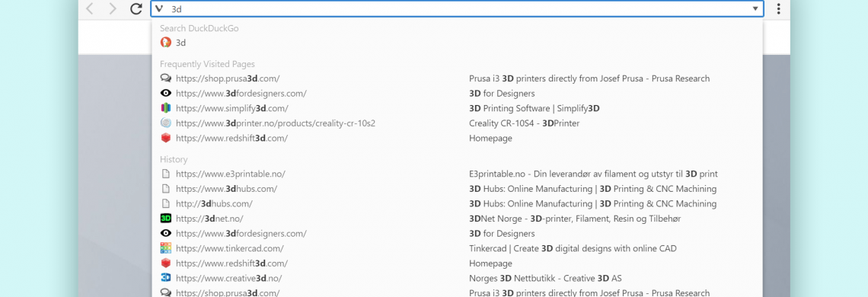The image size is (868, 297).
Task: Open the 3dprinter.no creality-cr-10s2 URL
Action: (x=276, y=123)
